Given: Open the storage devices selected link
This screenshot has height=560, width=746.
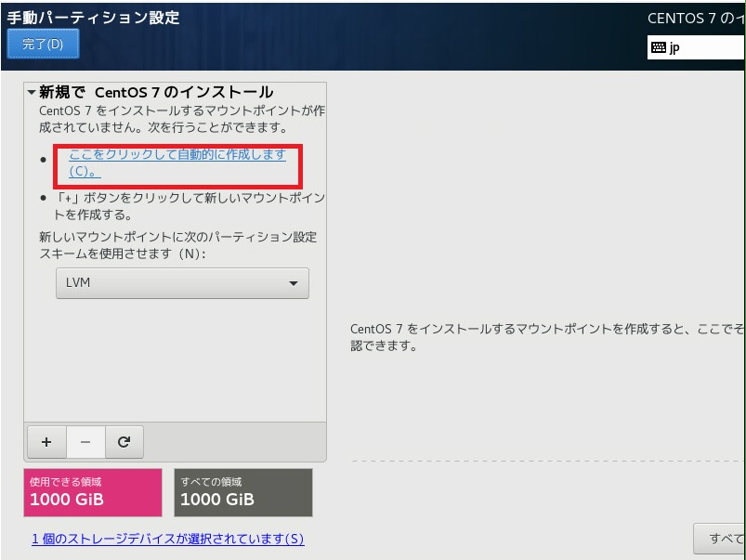Looking at the screenshot, I should [x=168, y=539].
